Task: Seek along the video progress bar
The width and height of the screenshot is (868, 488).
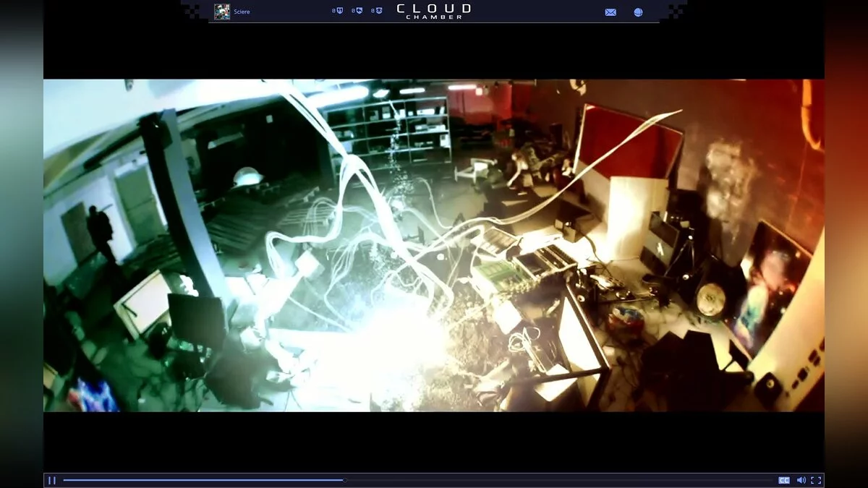Action: point(418,480)
